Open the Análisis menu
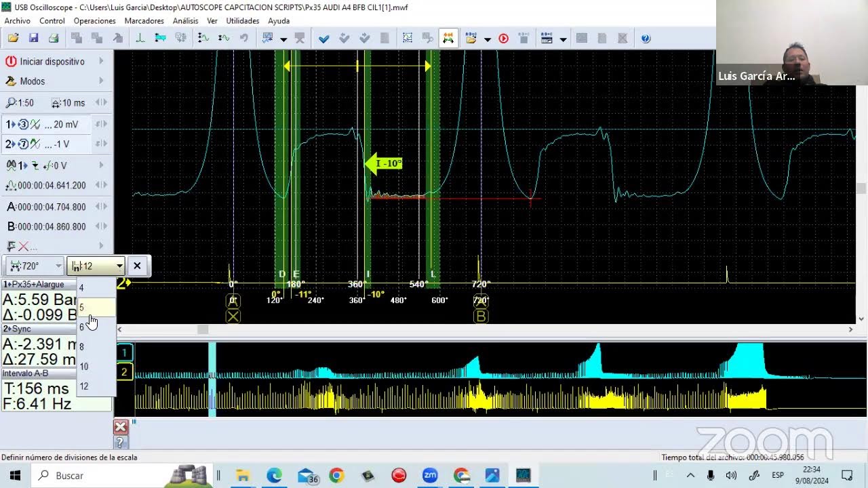The width and height of the screenshot is (868, 488). click(x=185, y=21)
